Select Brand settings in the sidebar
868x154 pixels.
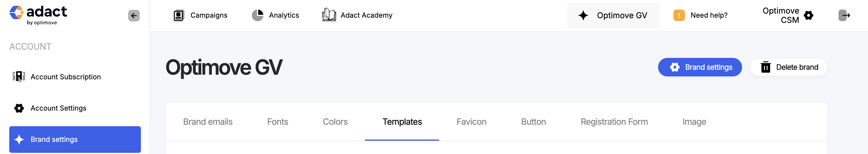pos(75,140)
